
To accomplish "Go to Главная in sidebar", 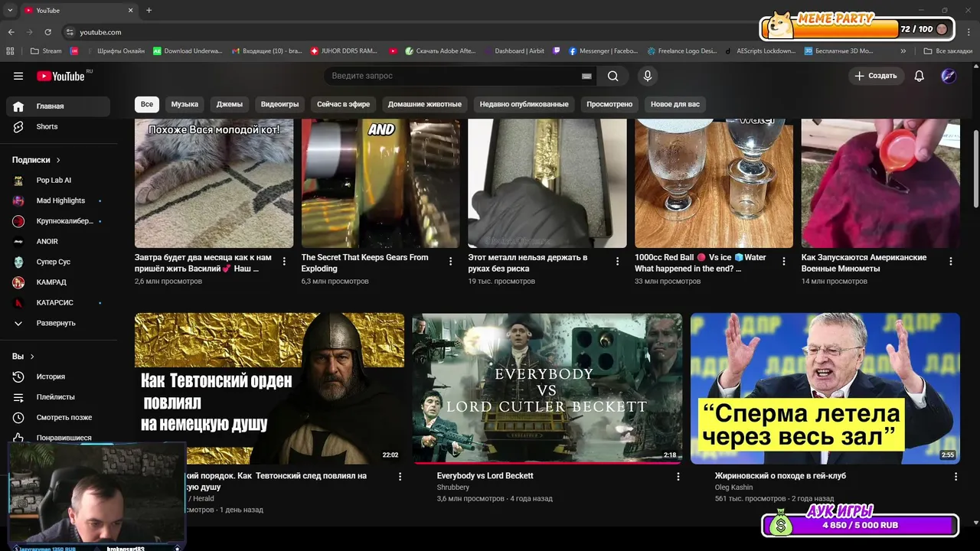I will tap(58, 106).
